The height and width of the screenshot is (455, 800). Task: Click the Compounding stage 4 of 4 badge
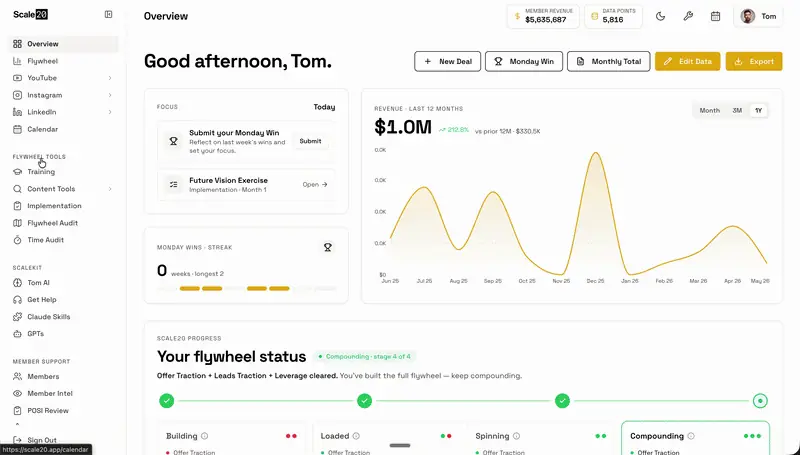[x=364, y=357]
